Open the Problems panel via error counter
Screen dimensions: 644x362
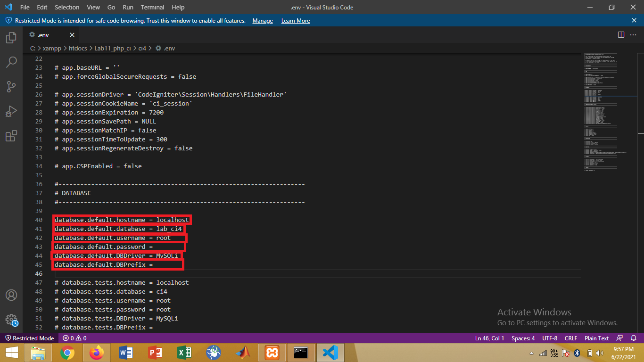point(73,338)
